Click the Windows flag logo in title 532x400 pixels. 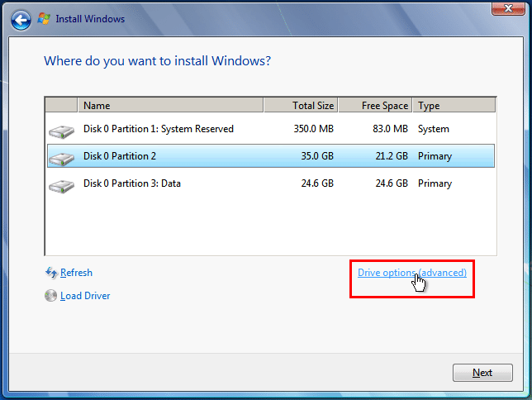pos(44,19)
